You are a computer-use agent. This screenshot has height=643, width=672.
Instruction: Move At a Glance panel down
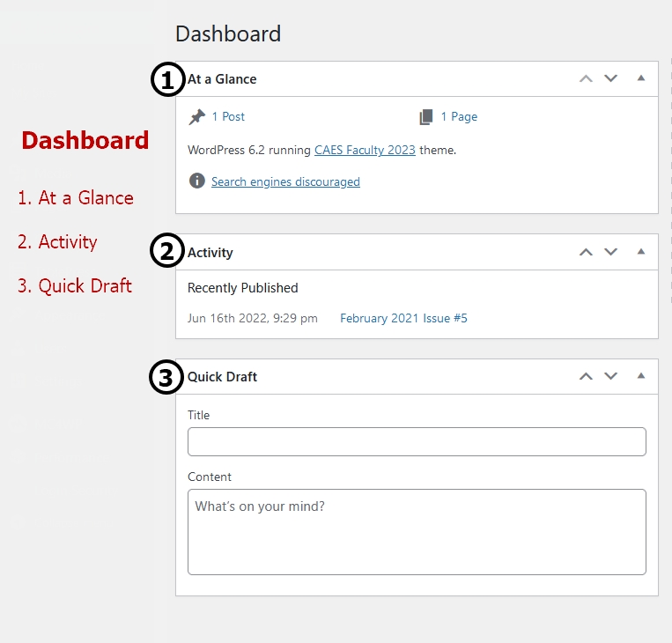click(x=610, y=78)
